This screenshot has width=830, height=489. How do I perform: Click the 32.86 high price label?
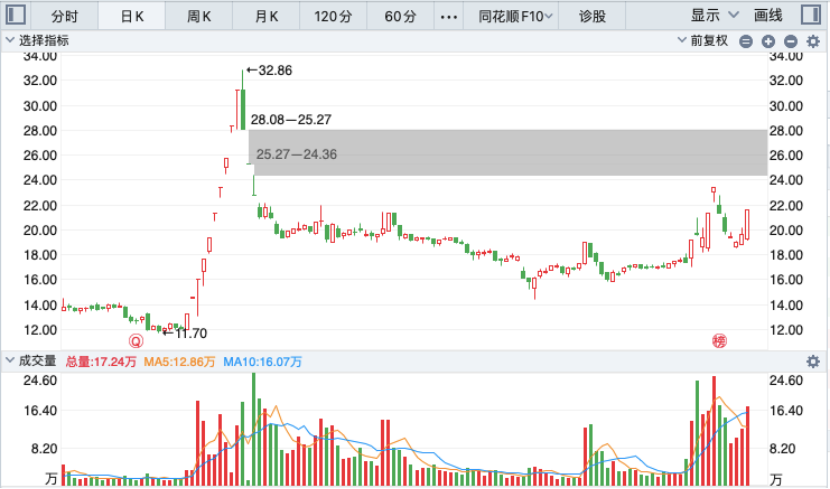(x=269, y=70)
